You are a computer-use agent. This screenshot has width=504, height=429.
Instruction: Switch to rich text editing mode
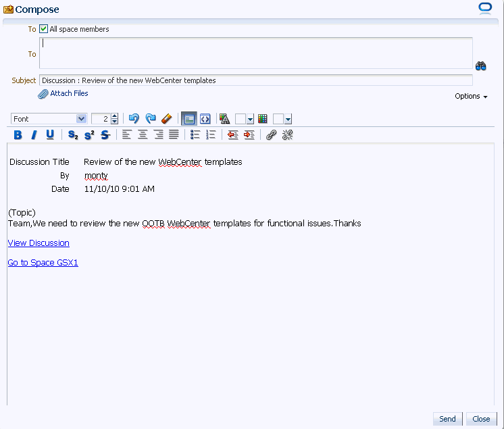(x=189, y=119)
